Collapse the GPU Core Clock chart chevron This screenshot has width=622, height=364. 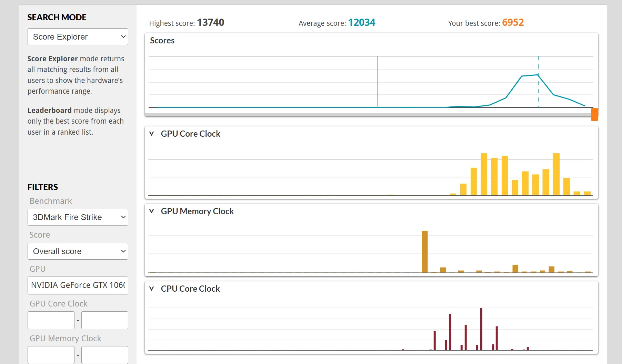pyautogui.click(x=151, y=134)
